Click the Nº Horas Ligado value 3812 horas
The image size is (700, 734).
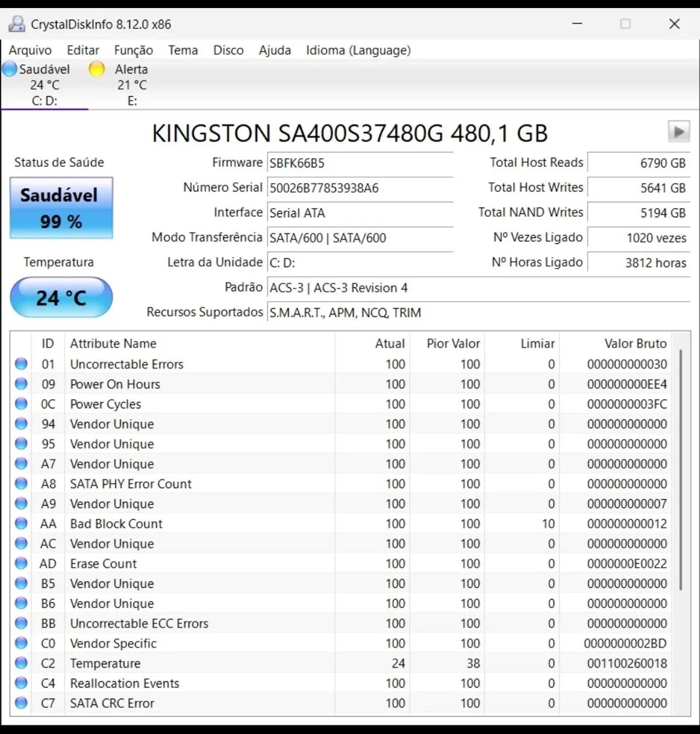tap(639, 263)
